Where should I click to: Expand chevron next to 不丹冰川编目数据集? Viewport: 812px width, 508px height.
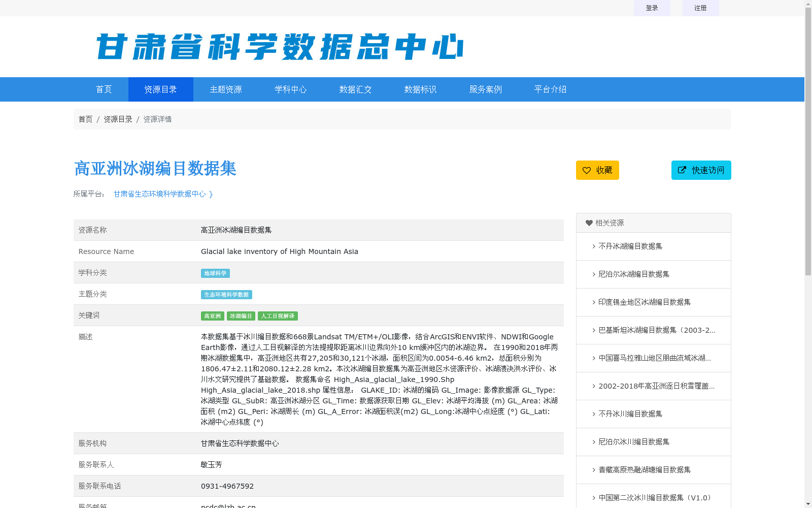(x=594, y=414)
